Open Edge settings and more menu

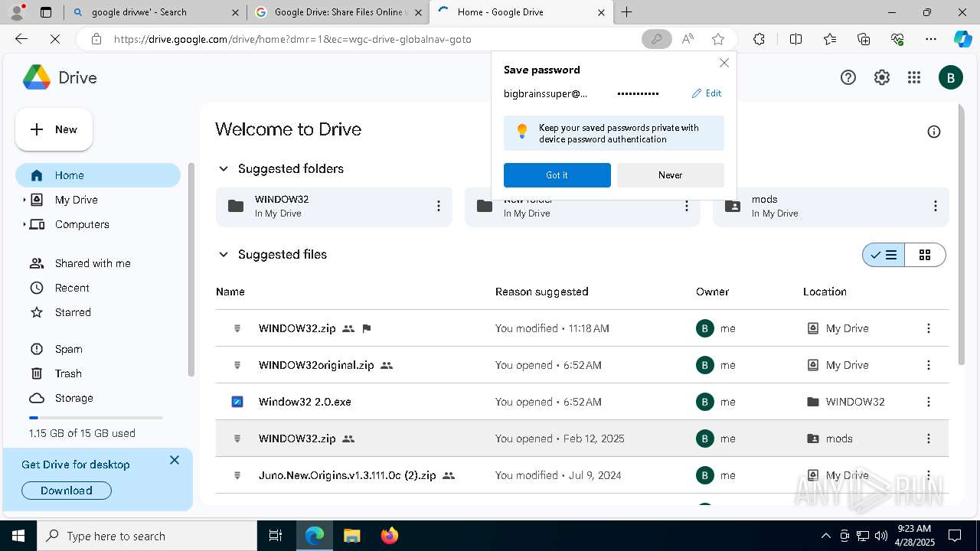[x=931, y=39]
